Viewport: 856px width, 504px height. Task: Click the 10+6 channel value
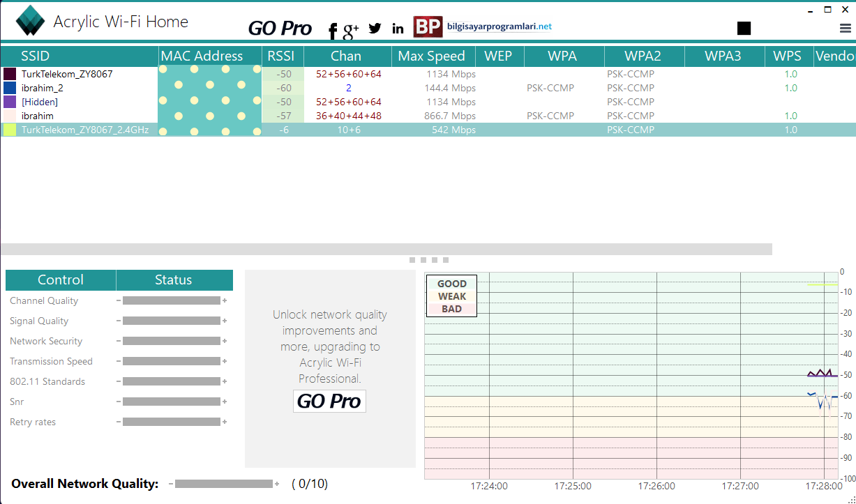coord(349,130)
